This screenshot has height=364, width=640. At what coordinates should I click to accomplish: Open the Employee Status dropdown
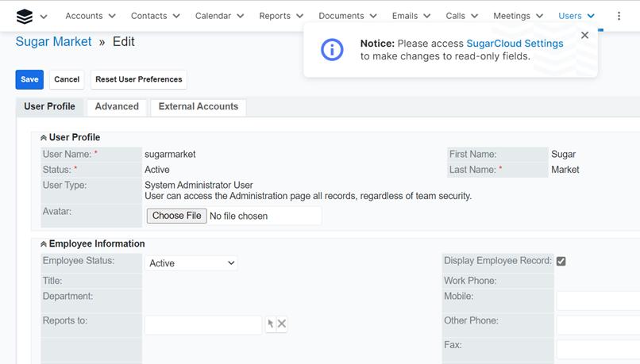[191, 263]
